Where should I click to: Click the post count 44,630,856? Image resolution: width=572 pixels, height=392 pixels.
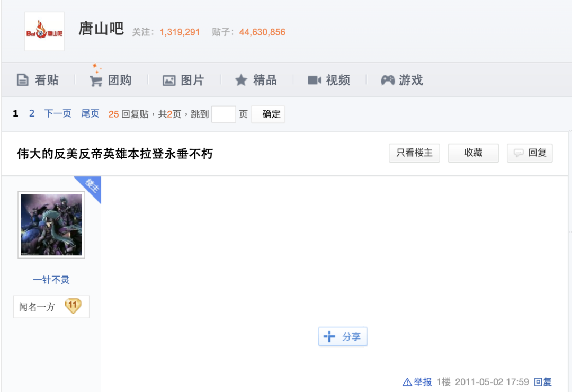tap(262, 32)
